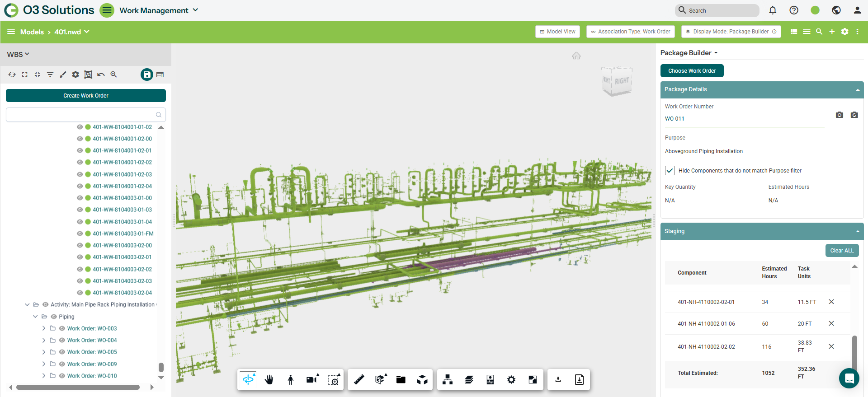The height and width of the screenshot is (397, 868).
Task: Open the 401.nwd model dropdown
Action: coord(72,32)
